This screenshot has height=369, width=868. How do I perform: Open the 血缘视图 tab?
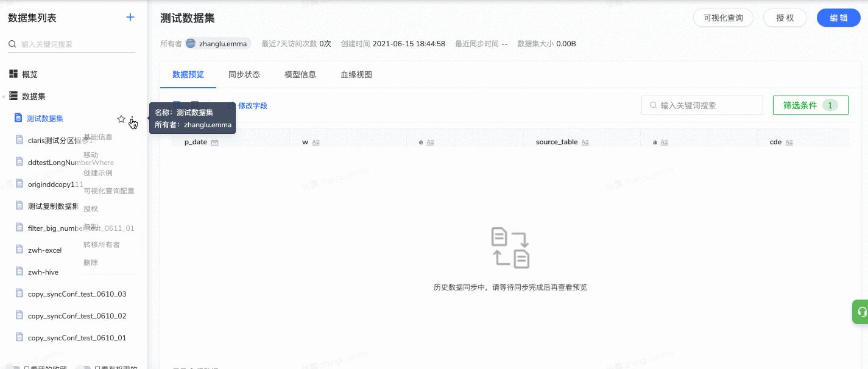click(356, 75)
